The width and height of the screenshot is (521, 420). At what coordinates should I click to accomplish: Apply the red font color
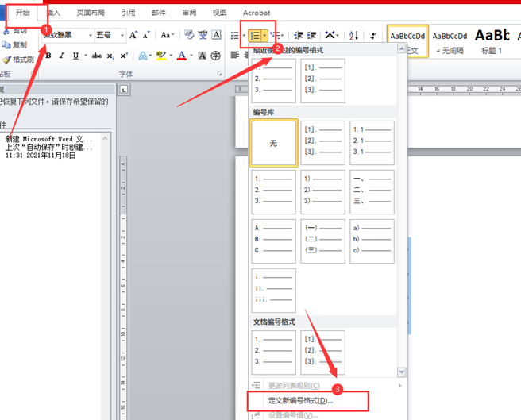pos(182,56)
